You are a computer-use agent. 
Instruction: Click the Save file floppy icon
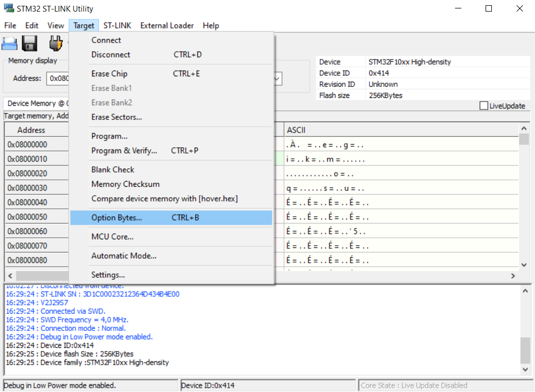[29, 43]
